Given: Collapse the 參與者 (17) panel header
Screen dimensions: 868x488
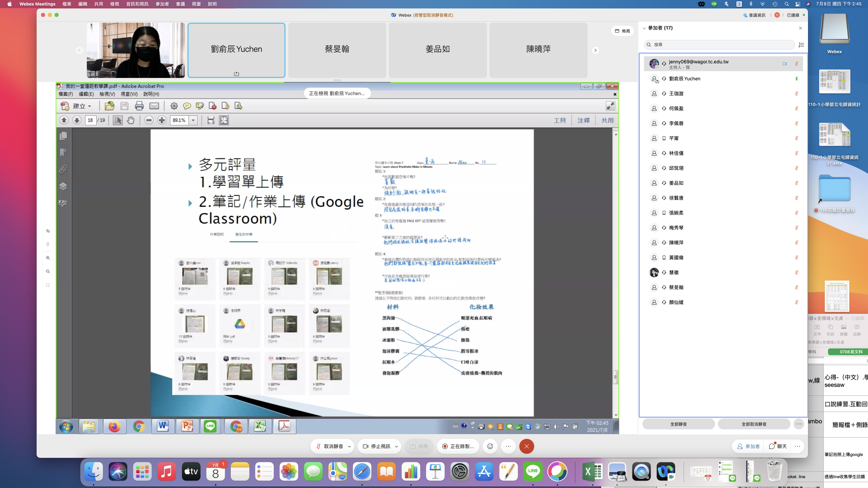Looking at the screenshot, I should (x=644, y=28).
